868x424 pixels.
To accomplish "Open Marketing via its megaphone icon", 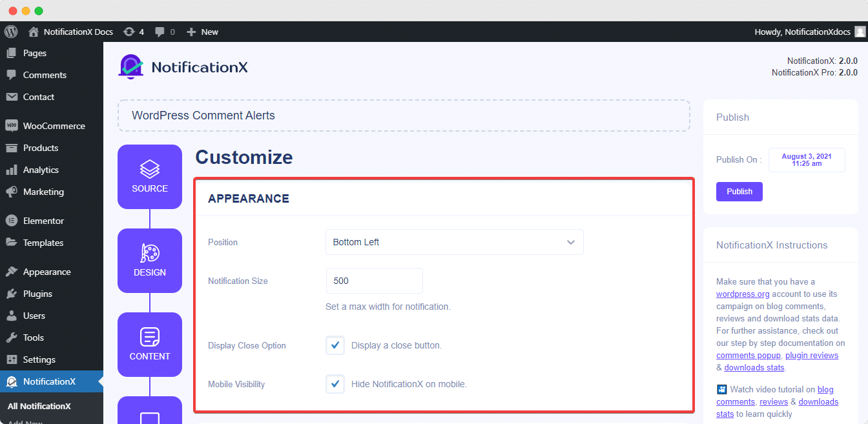I will pyautogui.click(x=12, y=192).
